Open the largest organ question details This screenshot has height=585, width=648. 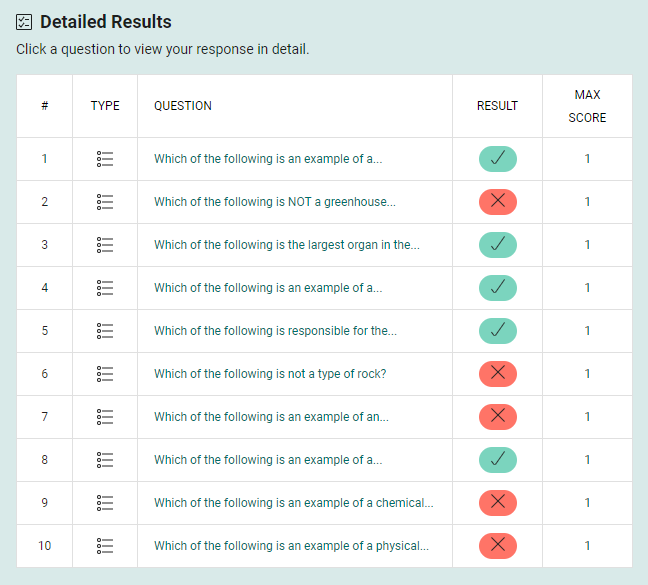(x=286, y=245)
